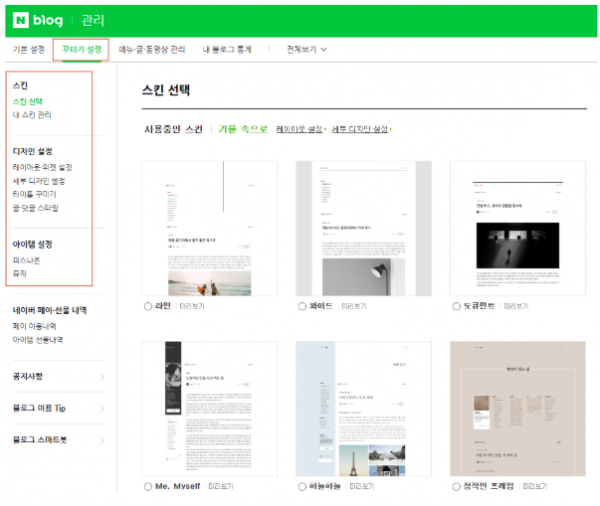The image size is (600, 506).
Task: Preview the 하늘하늘 skin via 미리보기
Action: tap(362, 486)
